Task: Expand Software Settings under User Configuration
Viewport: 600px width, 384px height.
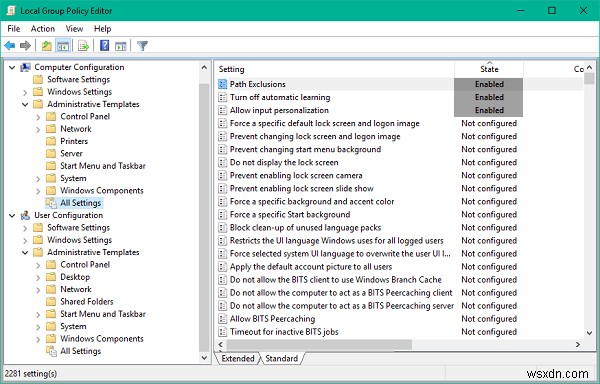Action: (25, 228)
